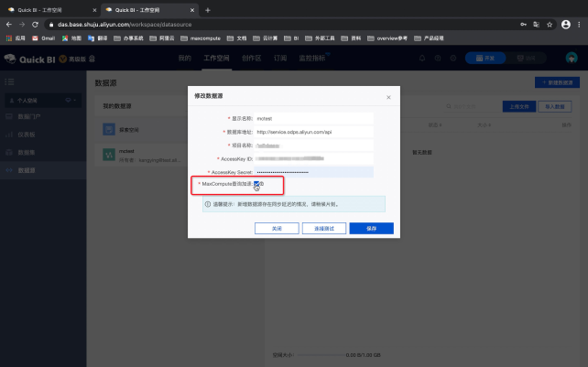The height and width of the screenshot is (367, 588).
Task: Go forward in browser history
Action: 22,25
